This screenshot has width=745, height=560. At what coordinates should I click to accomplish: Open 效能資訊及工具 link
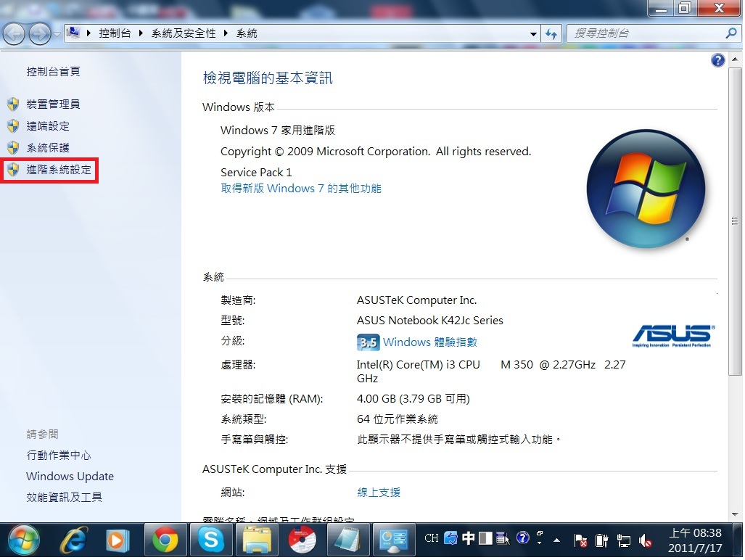point(64,498)
